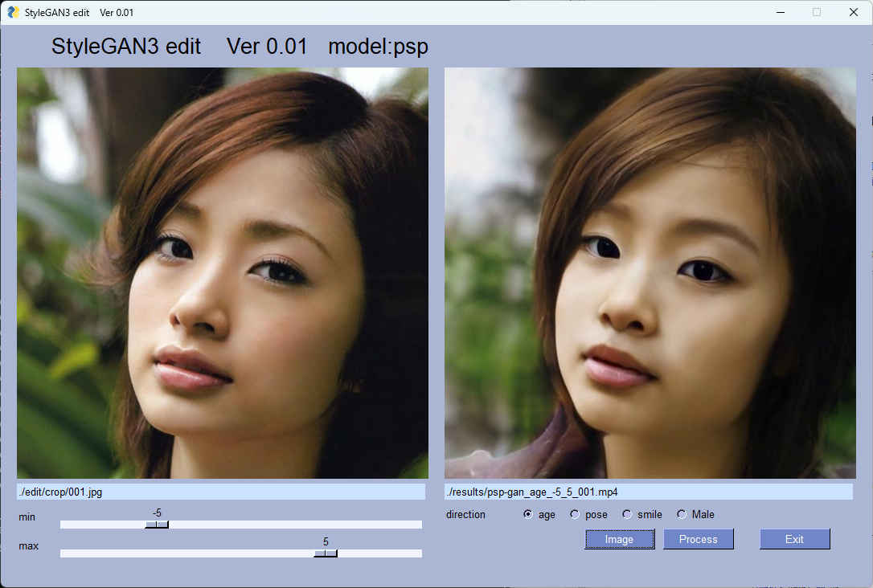The height and width of the screenshot is (588, 873).
Task: Switch direction to Male
Action: click(682, 514)
